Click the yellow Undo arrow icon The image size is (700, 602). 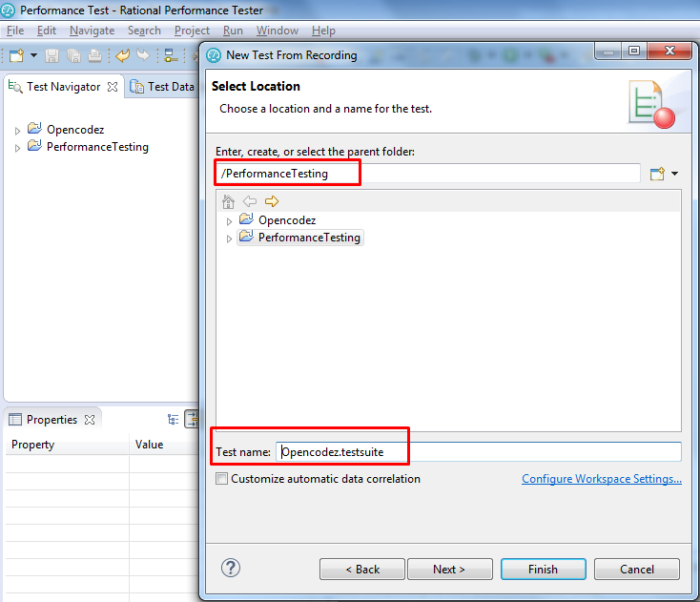[122, 55]
